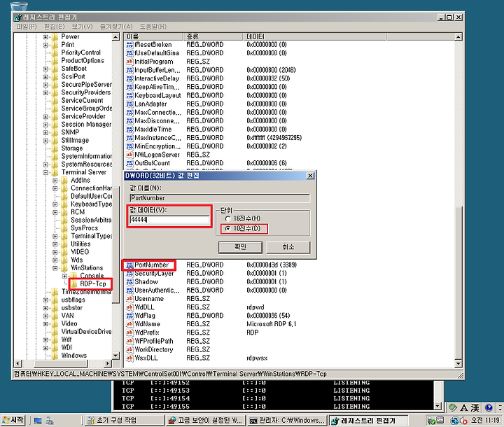This screenshot has width=504, height=427.
Task: Click the 취소 cancel button
Action: pos(288,247)
